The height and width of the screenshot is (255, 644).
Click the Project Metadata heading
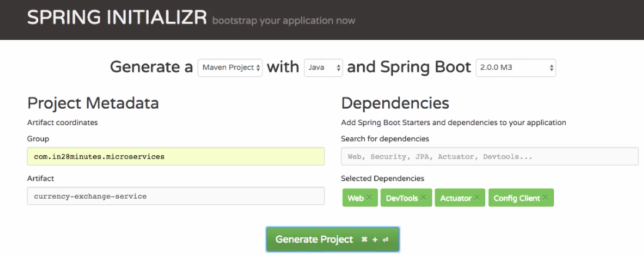[x=93, y=103]
